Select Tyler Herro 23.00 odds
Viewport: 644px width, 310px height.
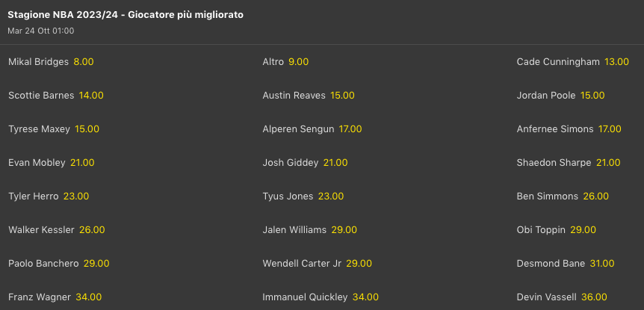tap(76, 196)
